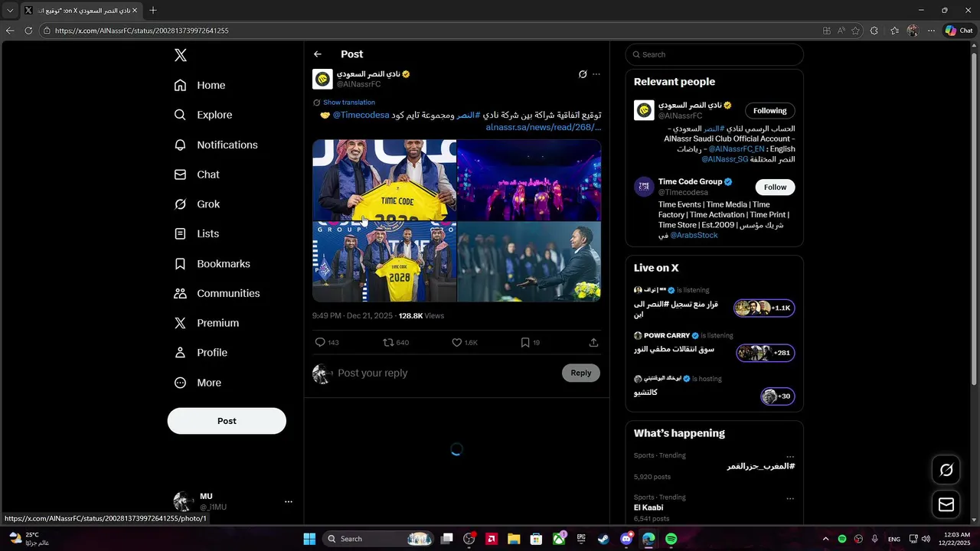
Task: Open options for first trending topic
Action: point(790,456)
